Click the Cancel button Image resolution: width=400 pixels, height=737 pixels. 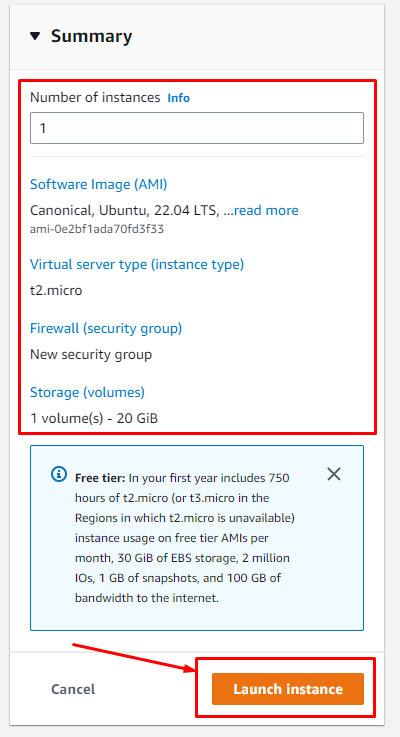pos(73,689)
